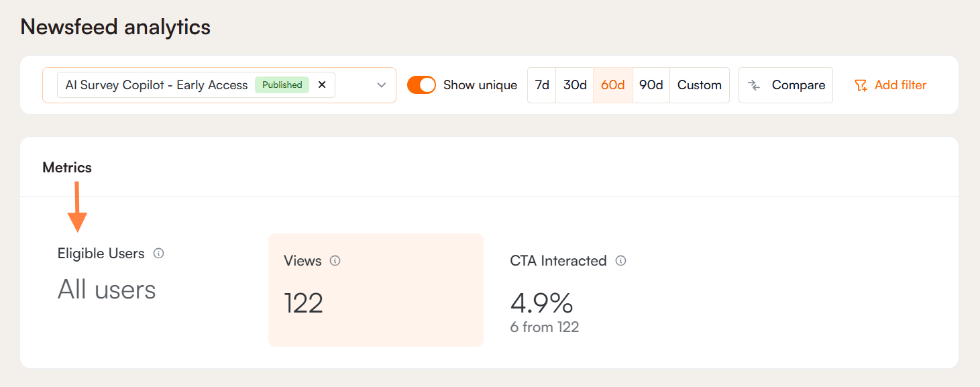Select the 7d time range
The width and height of the screenshot is (980, 387).
[x=542, y=85]
